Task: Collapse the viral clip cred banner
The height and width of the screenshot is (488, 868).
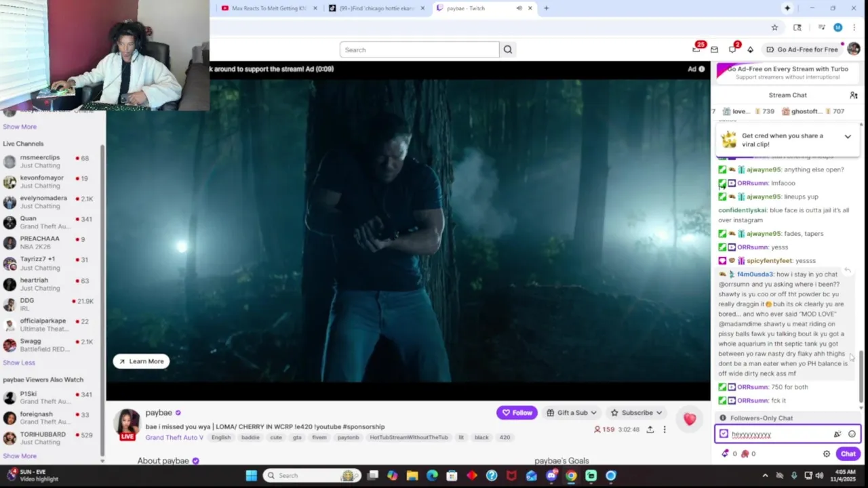Action: (848, 137)
